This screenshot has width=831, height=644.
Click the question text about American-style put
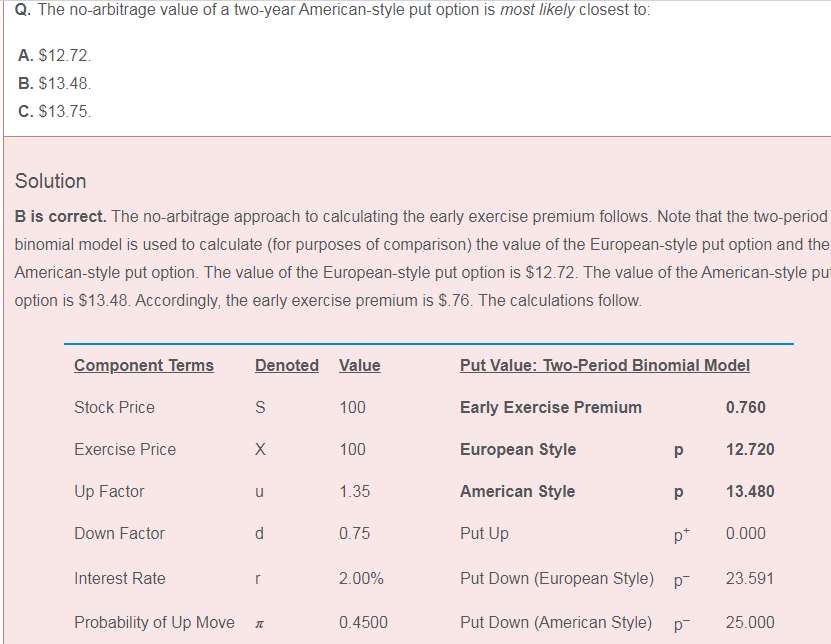333,10
